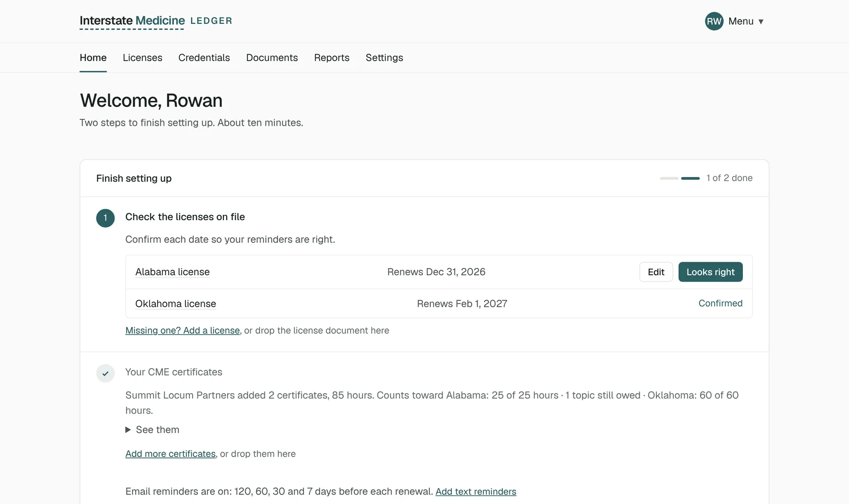Click Add text reminders link

point(476,492)
